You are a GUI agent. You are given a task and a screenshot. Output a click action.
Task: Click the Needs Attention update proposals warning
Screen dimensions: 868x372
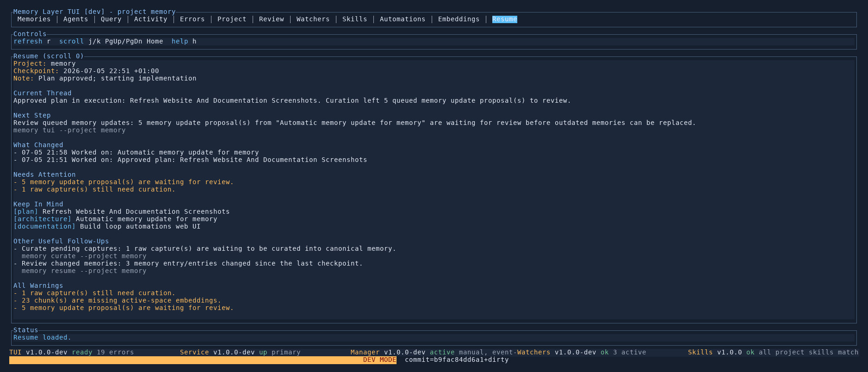(x=124, y=182)
